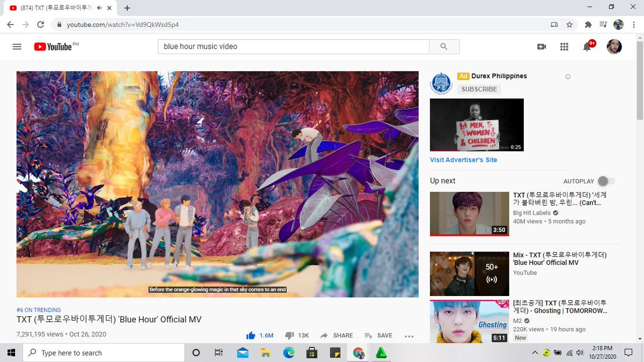The height and width of the screenshot is (362, 644).
Task: Open the YouTube account avatar menu
Action: click(x=614, y=47)
